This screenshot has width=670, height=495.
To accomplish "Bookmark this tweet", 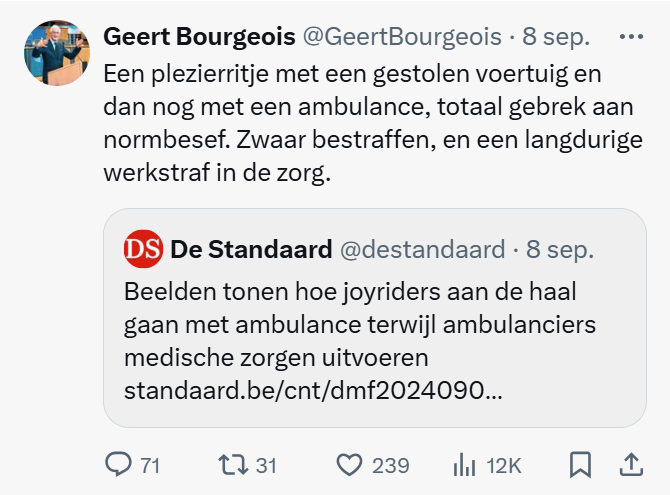I will (580, 464).
